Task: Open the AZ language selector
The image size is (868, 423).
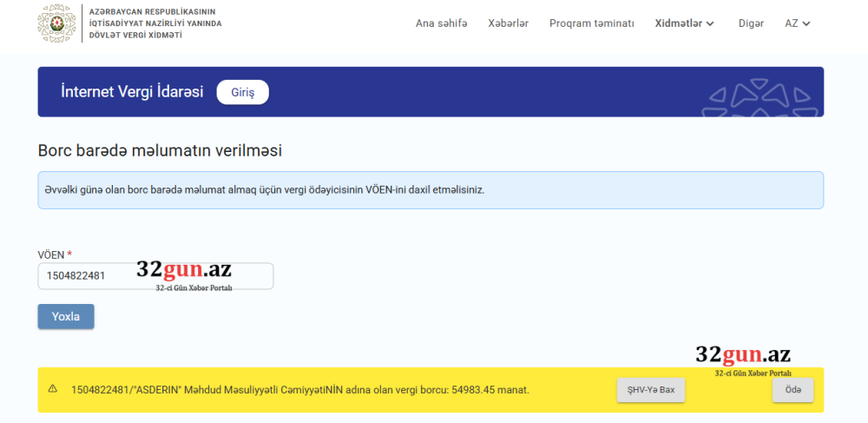Action: [x=797, y=23]
